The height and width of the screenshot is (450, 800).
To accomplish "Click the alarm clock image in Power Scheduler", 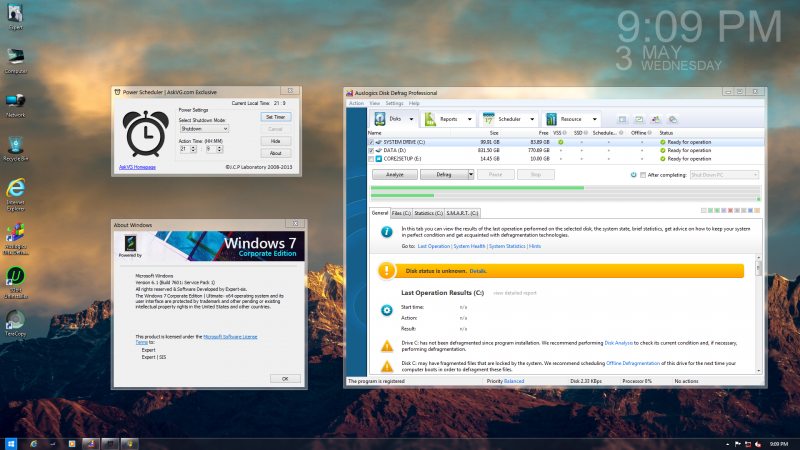I will [145, 134].
